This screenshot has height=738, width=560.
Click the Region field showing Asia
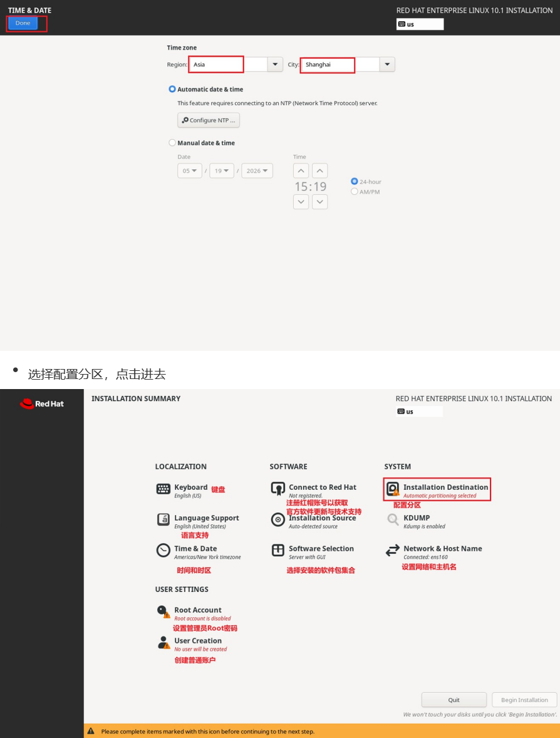(228, 65)
